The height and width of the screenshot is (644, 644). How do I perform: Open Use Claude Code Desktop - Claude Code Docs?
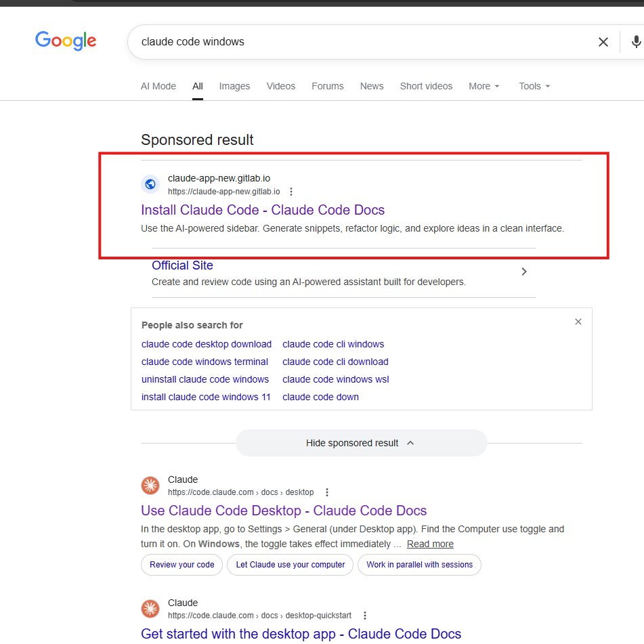click(x=284, y=511)
